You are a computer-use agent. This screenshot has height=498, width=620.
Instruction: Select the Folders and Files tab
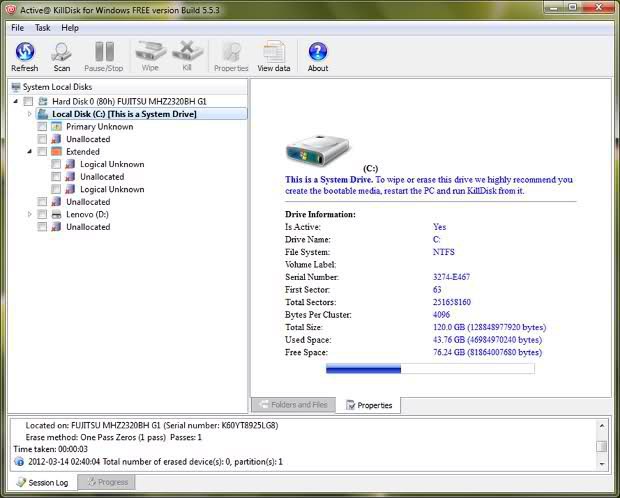(x=293, y=405)
